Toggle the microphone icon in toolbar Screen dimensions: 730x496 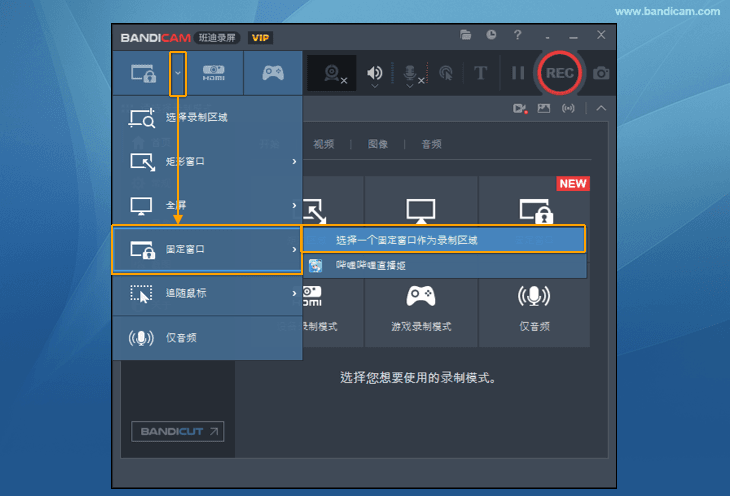tap(410, 73)
